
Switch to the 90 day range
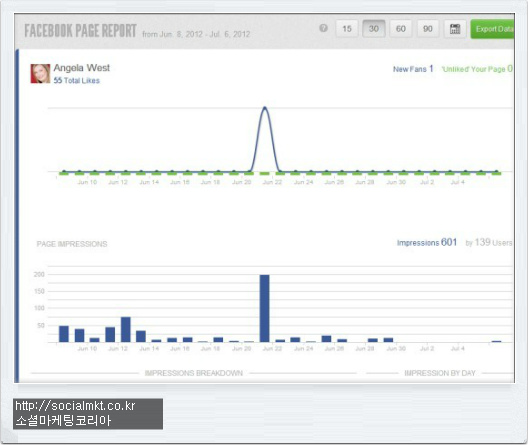pos(428,29)
